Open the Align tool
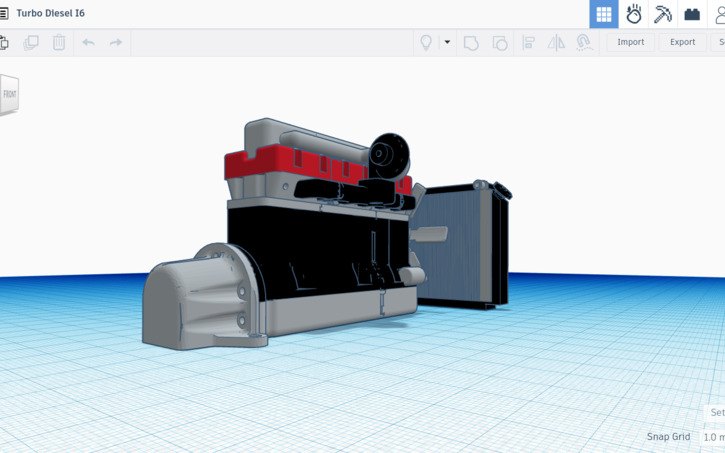 [x=528, y=43]
